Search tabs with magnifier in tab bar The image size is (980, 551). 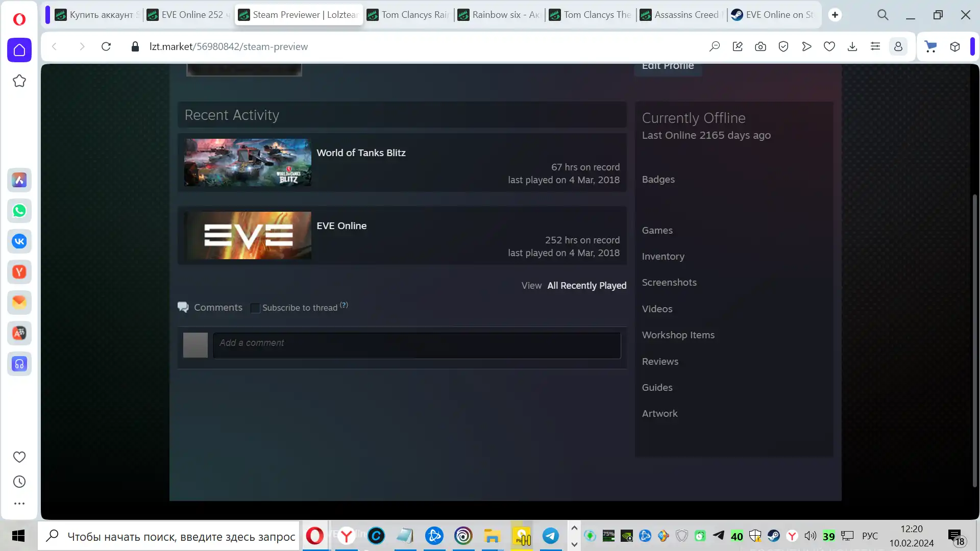pos(883,15)
